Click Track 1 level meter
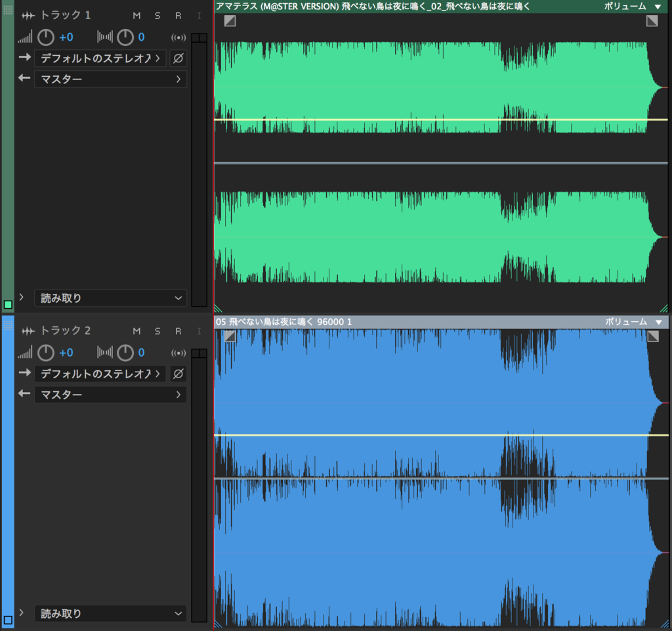The image size is (672, 631). point(199,170)
